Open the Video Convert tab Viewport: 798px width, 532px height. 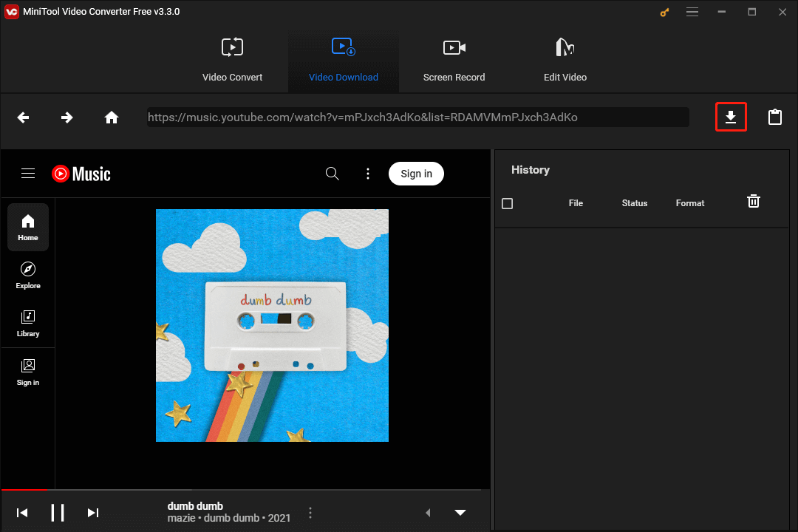[232, 61]
